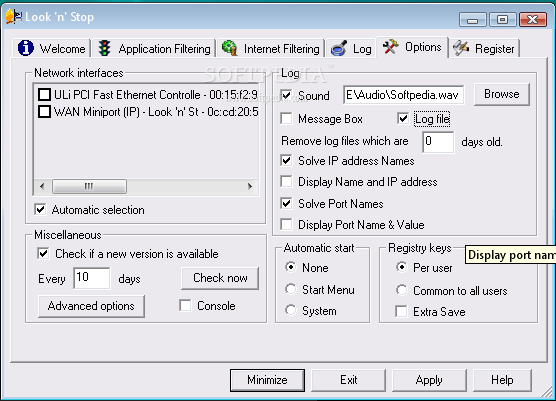Click the traffic light Application Filtering icon
This screenshot has height=401, width=556.
point(105,48)
